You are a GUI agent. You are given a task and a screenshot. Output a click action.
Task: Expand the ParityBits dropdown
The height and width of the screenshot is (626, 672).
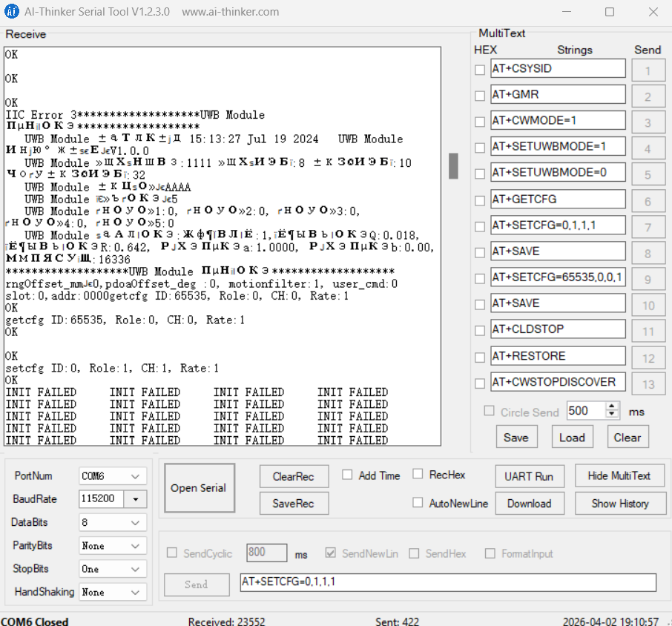[x=134, y=546]
